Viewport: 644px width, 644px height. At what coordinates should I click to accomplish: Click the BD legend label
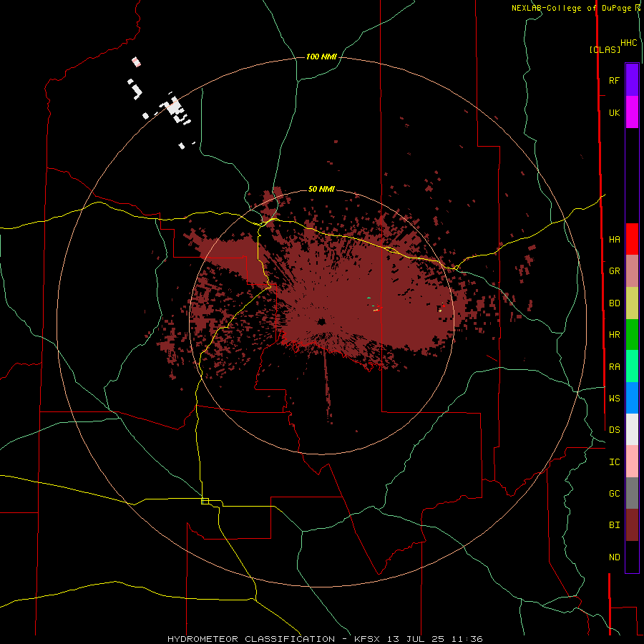[x=614, y=303]
